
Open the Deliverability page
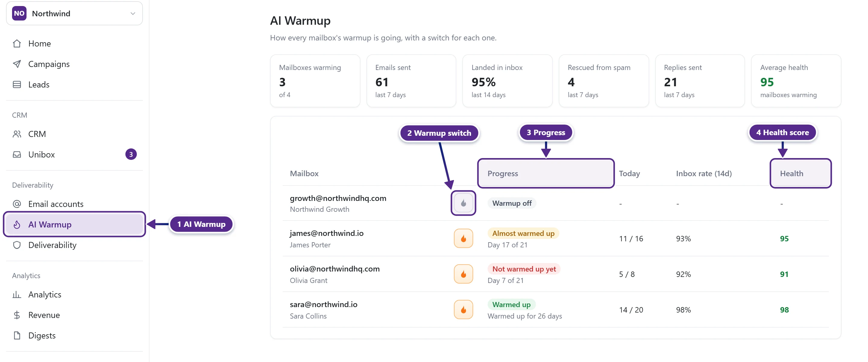(74, 245)
